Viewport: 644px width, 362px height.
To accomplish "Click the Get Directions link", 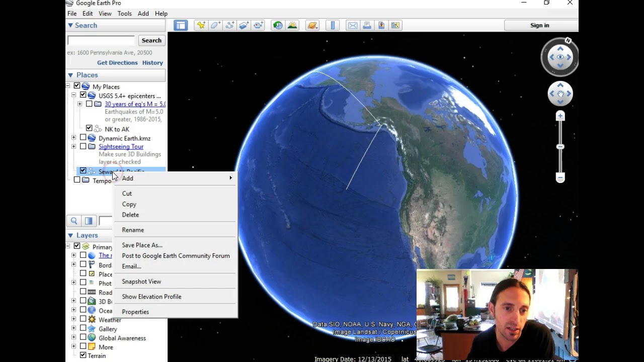I will click(x=117, y=63).
